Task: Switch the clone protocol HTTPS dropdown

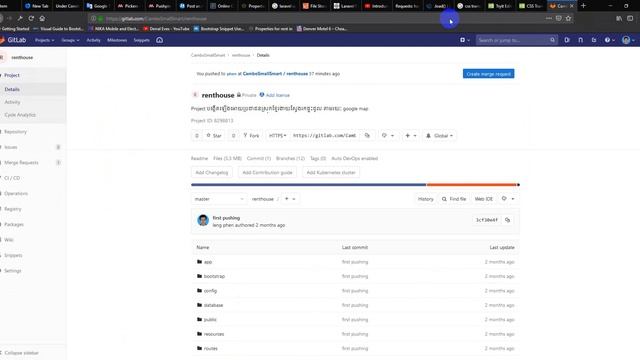Action: click(278, 136)
